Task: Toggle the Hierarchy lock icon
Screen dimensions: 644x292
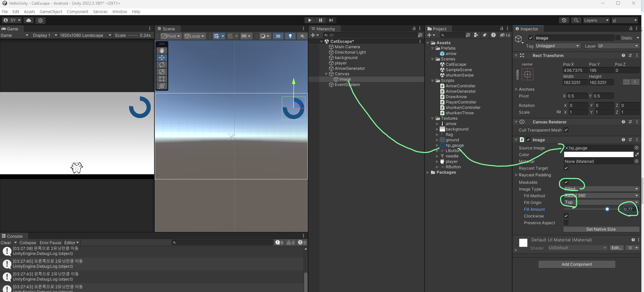Action: 414,29
